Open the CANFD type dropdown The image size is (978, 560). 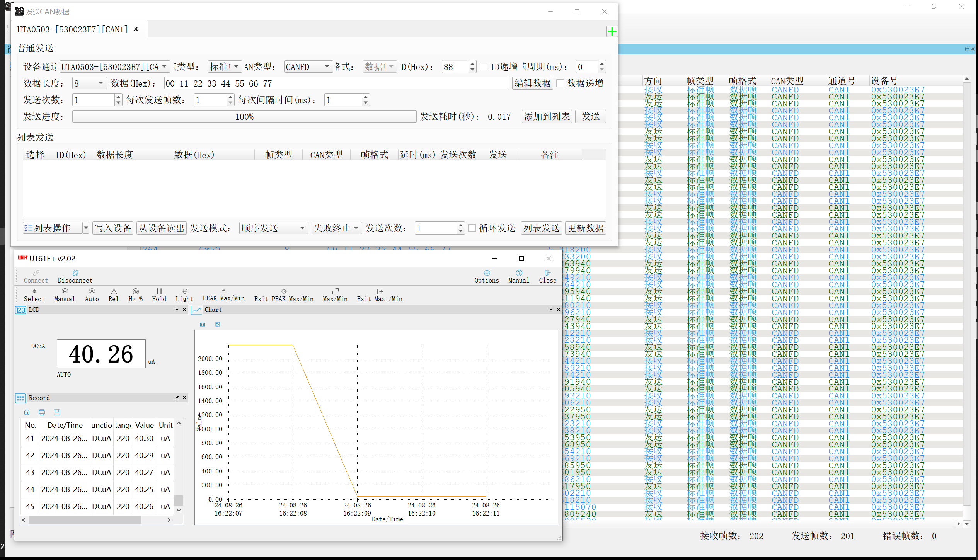[308, 67]
